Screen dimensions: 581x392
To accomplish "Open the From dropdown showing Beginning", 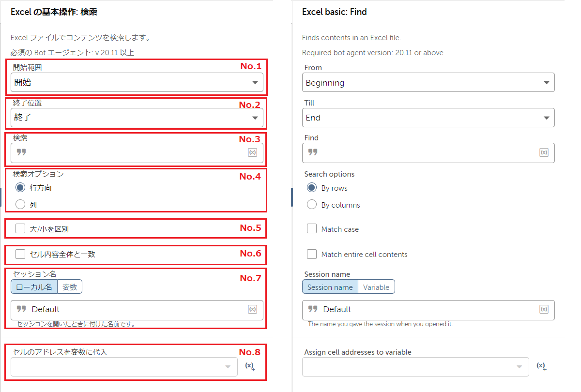I will [x=428, y=83].
